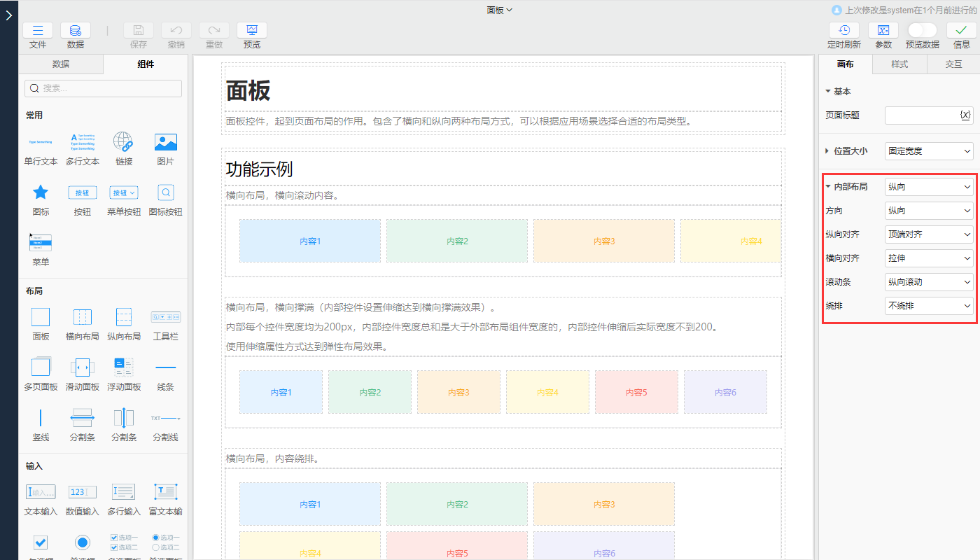980x560 pixels.
Task: Open the 参数 (parameters) panel icon
Action: click(x=883, y=31)
